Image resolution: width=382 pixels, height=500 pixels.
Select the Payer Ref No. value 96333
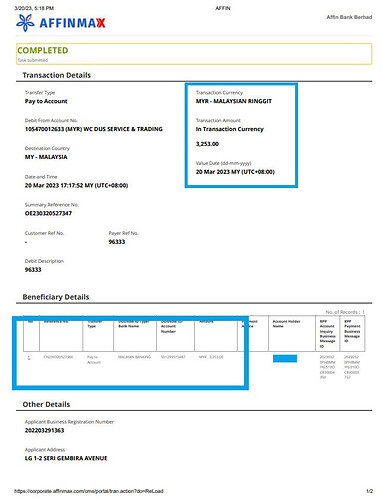(x=117, y=242)
